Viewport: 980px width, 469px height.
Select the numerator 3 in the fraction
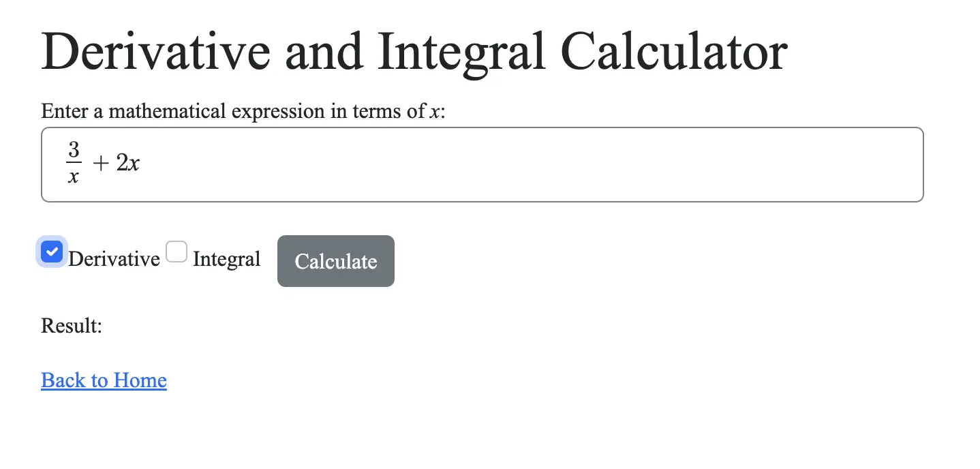[74, 150]
